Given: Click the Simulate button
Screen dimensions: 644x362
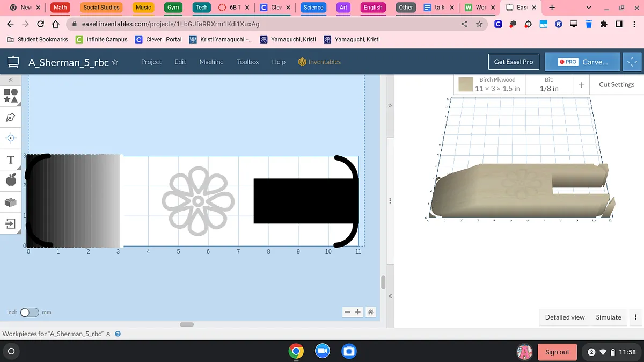Looking at the screenshot, I should point(608,317).
